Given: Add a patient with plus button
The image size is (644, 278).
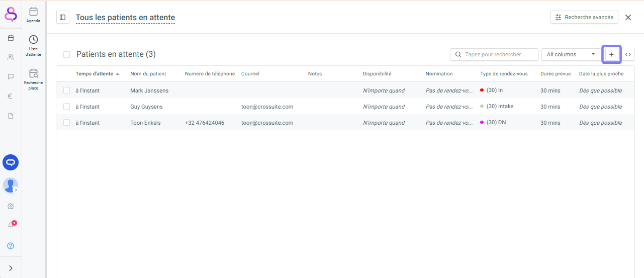Looking at the screenshot, I should click(611, 54).
